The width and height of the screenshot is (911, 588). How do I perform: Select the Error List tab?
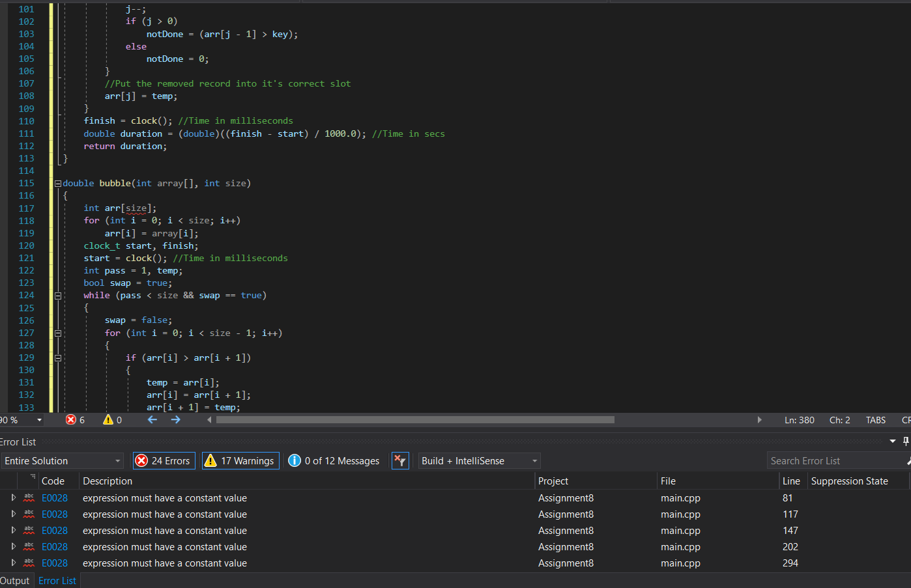coord(57,581)
